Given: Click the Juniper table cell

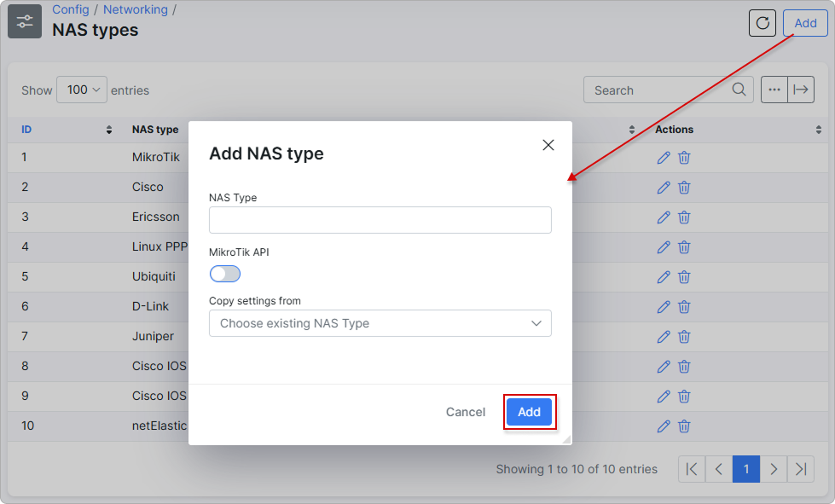Looking at the screenshot, I should click(153, 336).
